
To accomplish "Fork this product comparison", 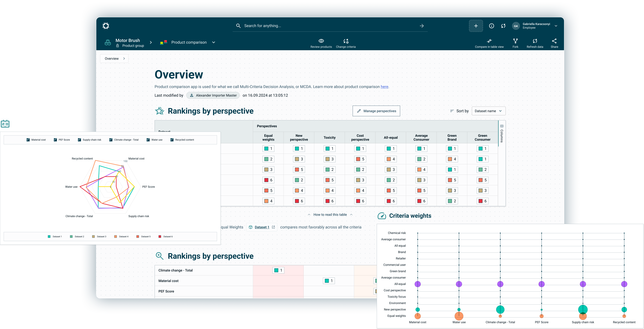I will click(515, 43).
